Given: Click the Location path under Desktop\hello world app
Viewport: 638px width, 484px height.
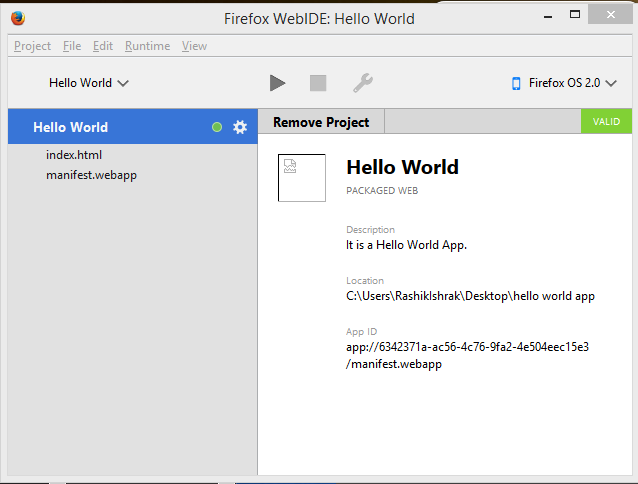Looking at the screenshot, I should tap(470, 296).
